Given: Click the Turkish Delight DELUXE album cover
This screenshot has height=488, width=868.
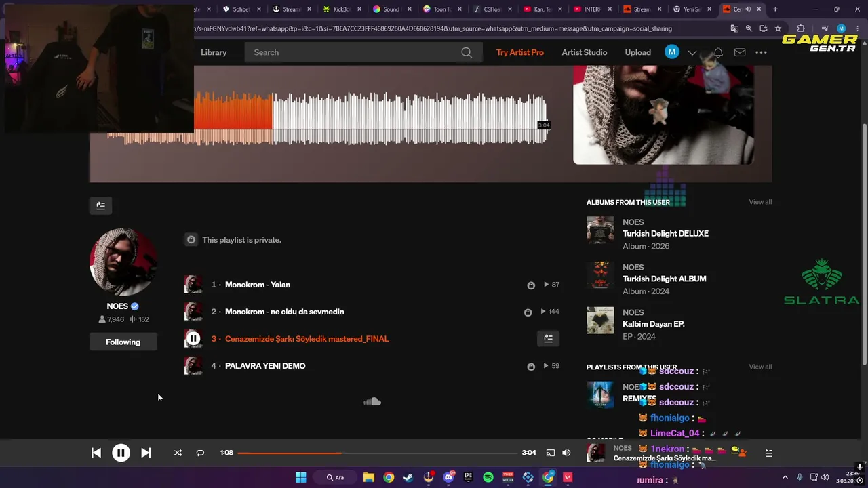Looking at the screenshot, I should coord(600,230).
